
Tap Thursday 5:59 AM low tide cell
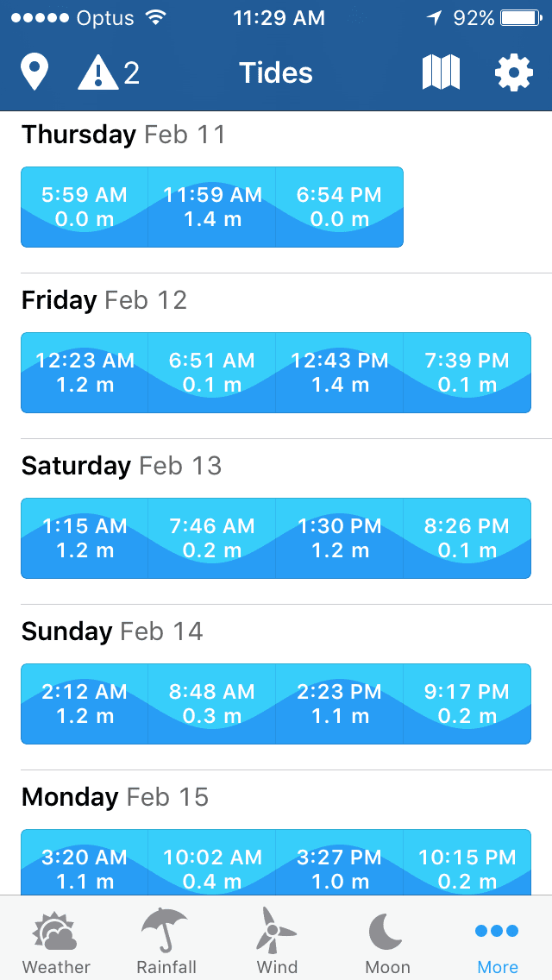tap(85, 207)
